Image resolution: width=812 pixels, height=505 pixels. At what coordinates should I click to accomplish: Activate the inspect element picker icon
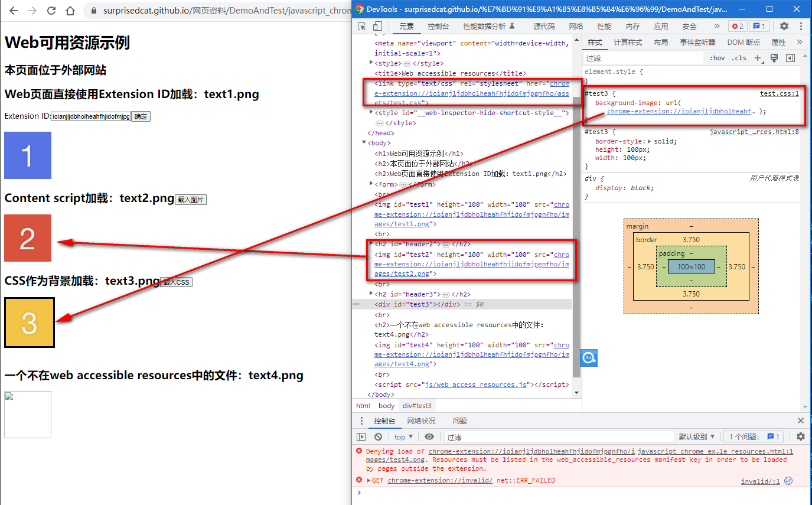363,26
